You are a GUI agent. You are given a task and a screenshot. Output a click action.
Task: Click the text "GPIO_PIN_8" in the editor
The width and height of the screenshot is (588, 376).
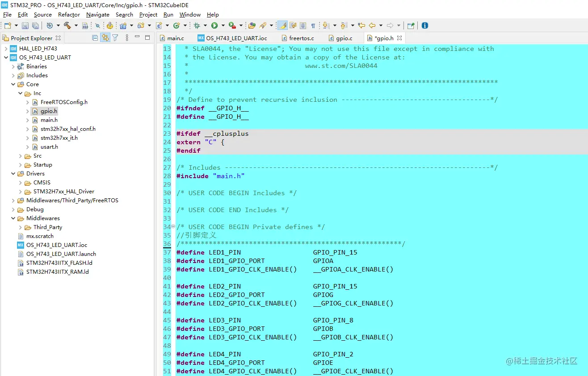[x=333, y=320]
